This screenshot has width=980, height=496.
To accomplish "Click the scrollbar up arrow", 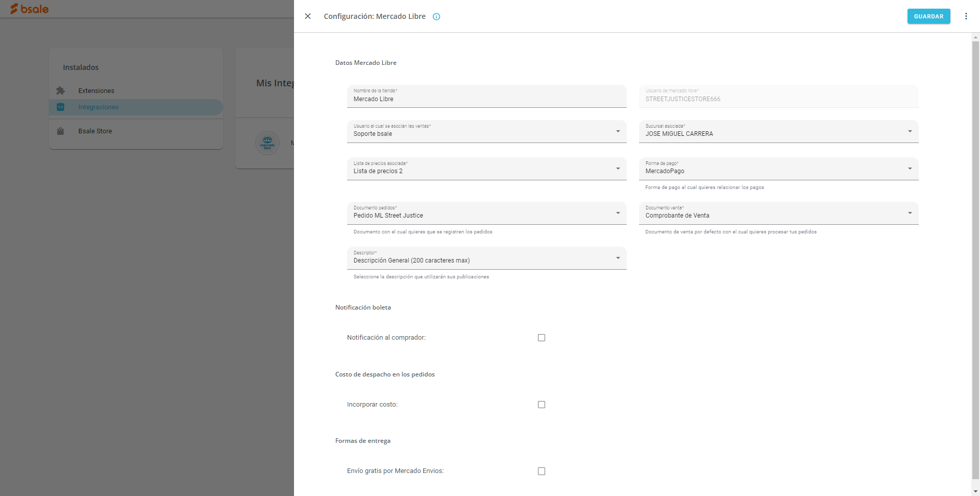I will (975, 37).
